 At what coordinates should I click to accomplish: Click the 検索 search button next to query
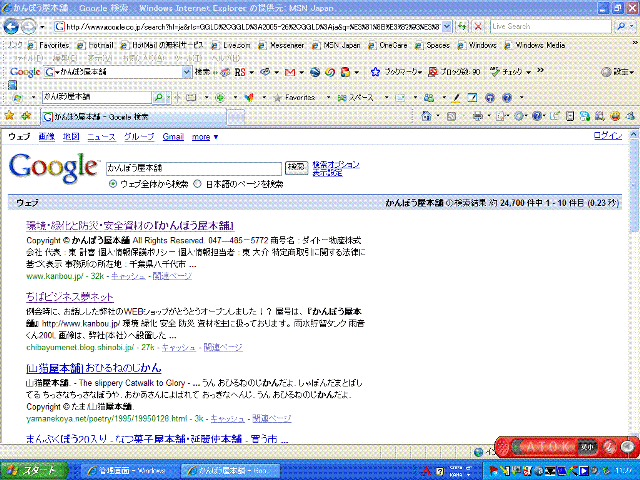[x=296, y=167]
